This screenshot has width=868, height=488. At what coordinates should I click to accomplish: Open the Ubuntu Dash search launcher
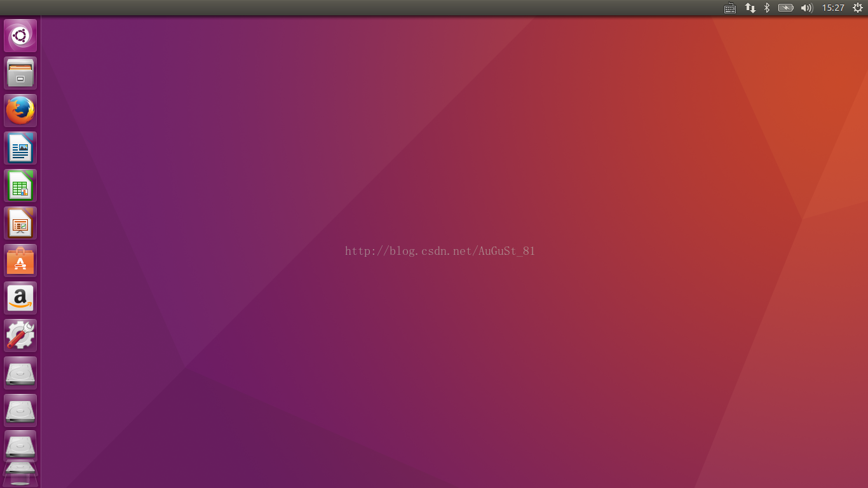tap(20, 36)
